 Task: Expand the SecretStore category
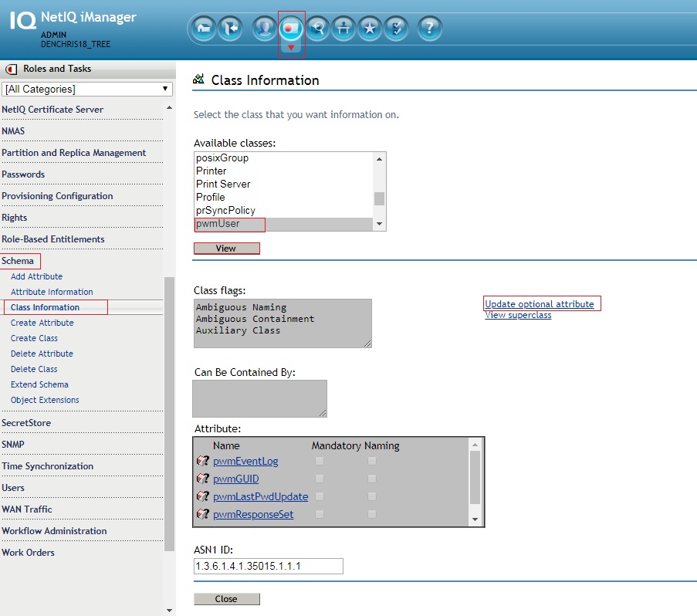[26, 423]
